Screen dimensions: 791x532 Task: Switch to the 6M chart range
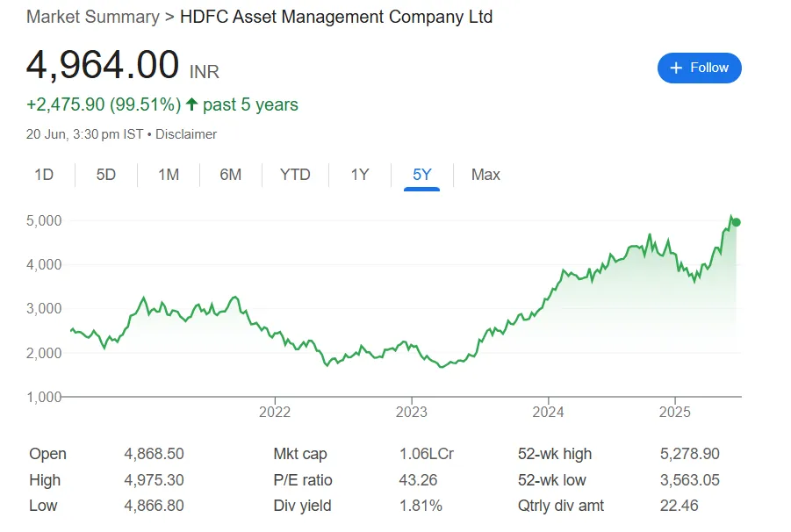[231, 175]
